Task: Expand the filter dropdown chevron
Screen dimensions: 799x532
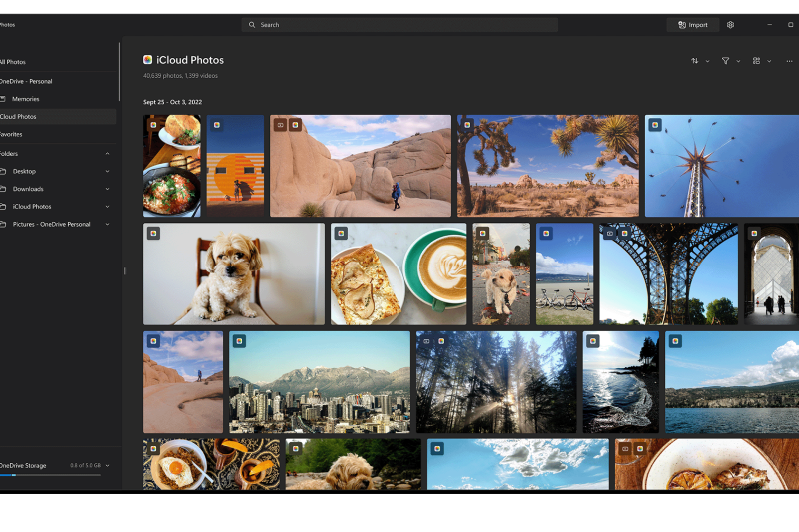Action: (738, 61)
